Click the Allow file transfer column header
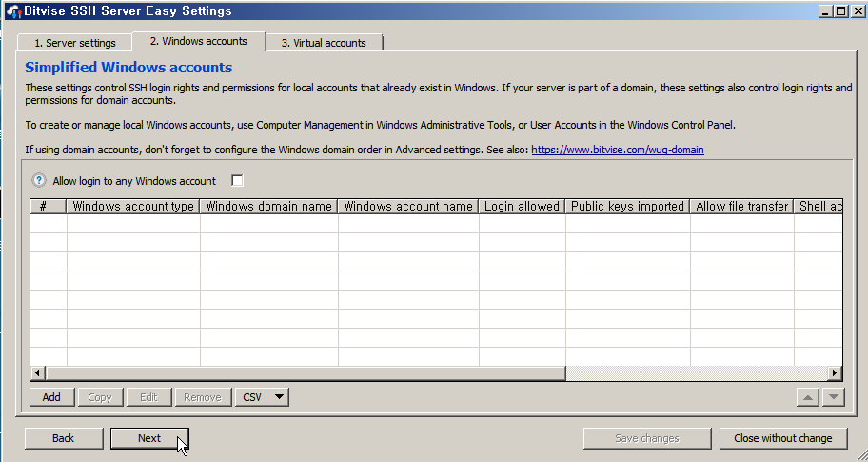Viewport: 868px width, 462px height. (741, 206)
